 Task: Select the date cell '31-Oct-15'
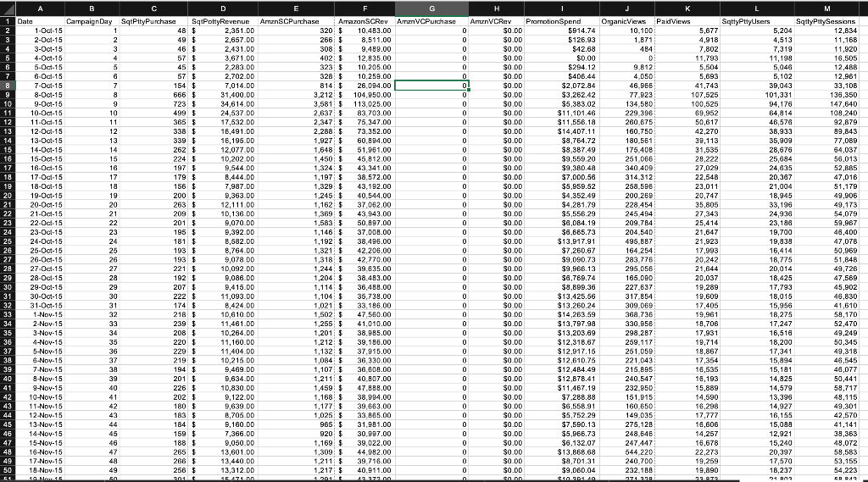(x=40, y=306)
